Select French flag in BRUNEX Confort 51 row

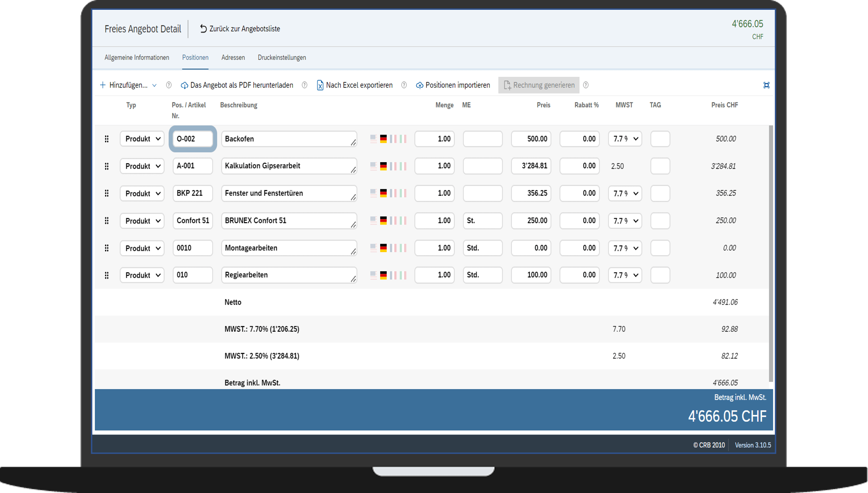tap(393, 221)
